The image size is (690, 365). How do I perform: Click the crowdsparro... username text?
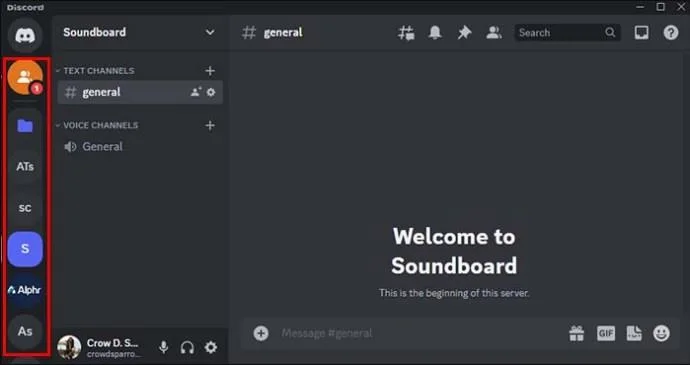114,354
